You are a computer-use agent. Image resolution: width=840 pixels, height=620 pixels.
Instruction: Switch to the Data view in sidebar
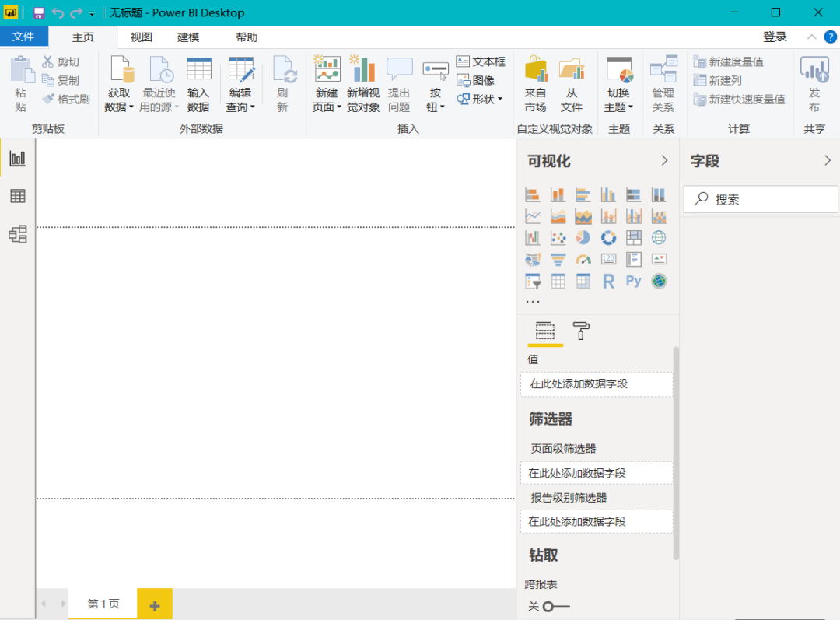click(17, 196)
